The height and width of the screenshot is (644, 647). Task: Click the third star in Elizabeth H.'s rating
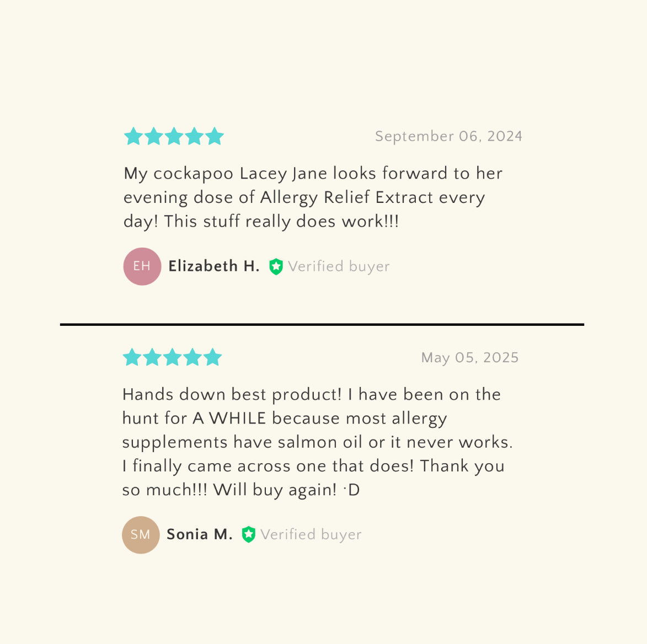pos(174,136)
